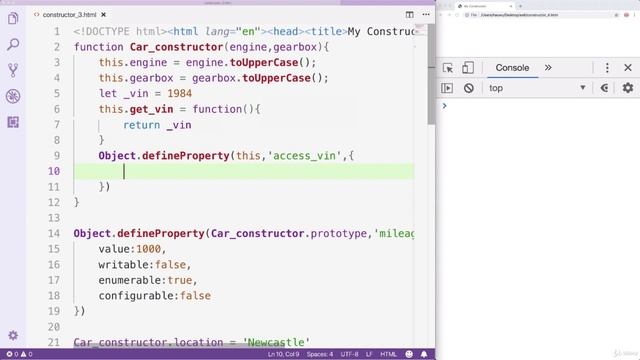Screen dimensions: 640x360
Task: Click the Ln 10, Col 9 status entry
Action: coord(283,354)
